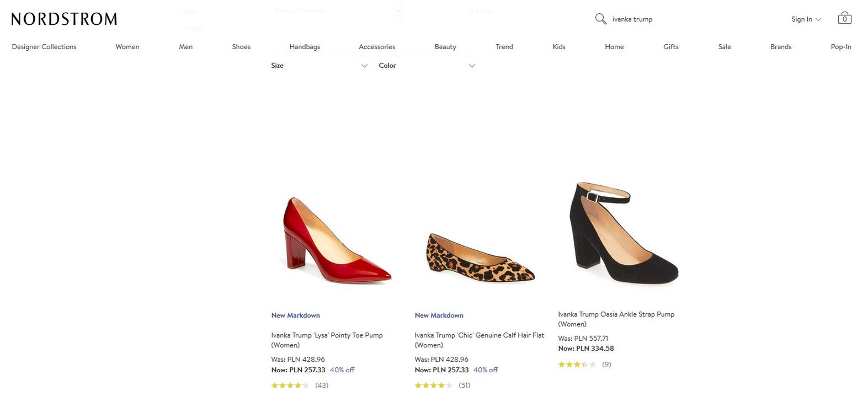Image resolution: width=868 pixels, height=396 pixels.
Task: Click Oasia pump Was: PLN 557.71 text
Action: click(x=583, y=339)
